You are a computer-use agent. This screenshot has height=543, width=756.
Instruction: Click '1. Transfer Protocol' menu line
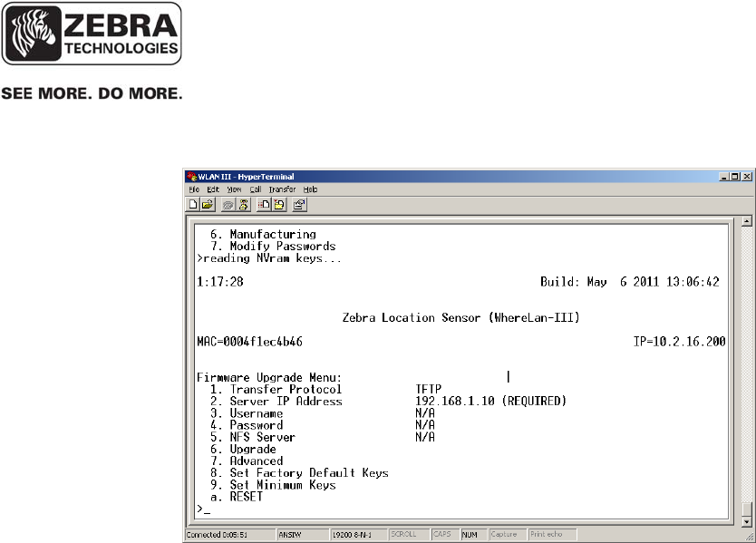[276, 389]
